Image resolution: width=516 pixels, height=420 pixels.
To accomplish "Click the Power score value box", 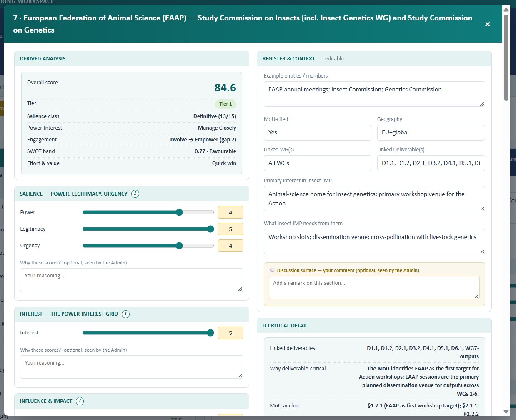I will click(x=230, y=212).
